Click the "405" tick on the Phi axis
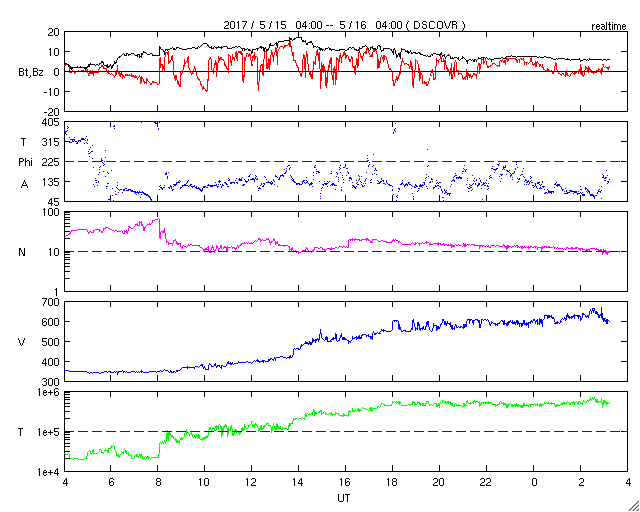The image size is (640, 512). coord(52,122)
